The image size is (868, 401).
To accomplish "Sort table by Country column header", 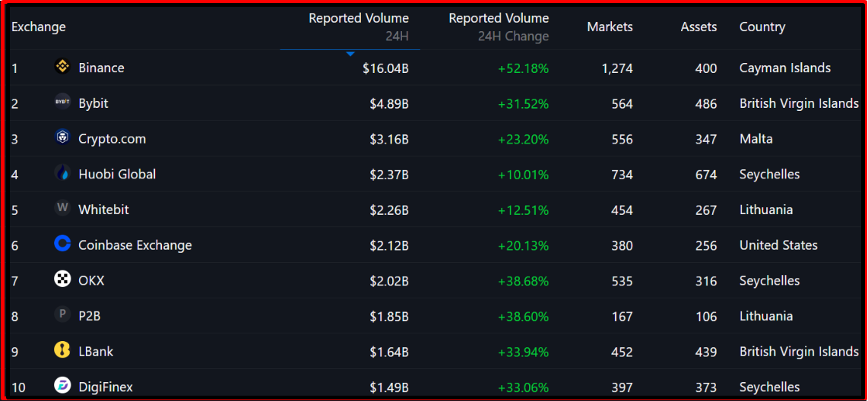I will (x=762, y=27).
